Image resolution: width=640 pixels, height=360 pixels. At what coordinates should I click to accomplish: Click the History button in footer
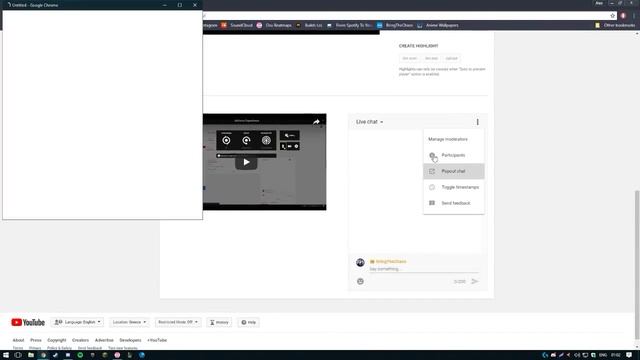point(219,322)
